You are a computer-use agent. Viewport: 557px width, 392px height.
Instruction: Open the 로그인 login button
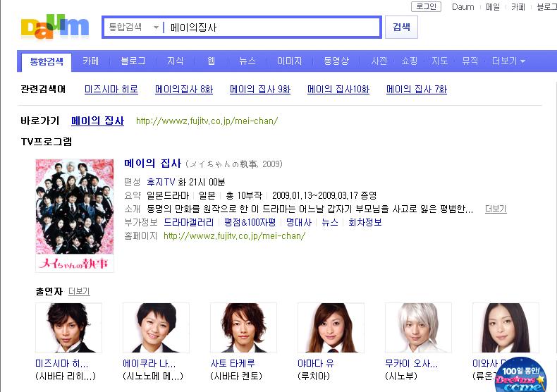(x=426, y=7)
